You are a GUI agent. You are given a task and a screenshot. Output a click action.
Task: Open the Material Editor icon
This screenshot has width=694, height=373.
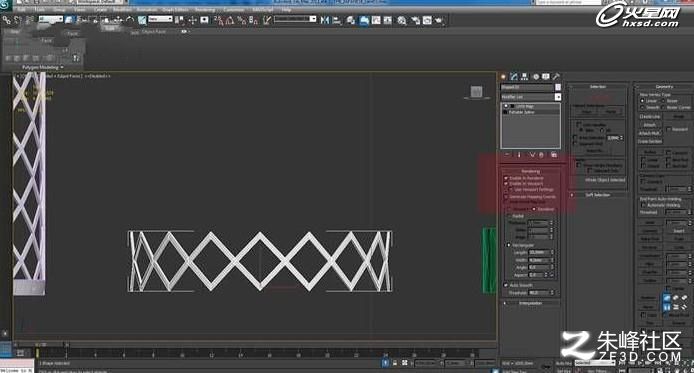401,20
